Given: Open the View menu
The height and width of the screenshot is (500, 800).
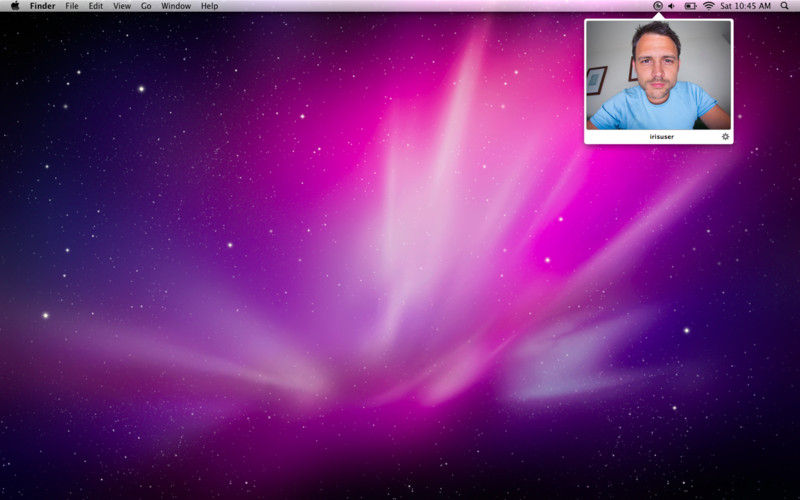Looking at the screenshot, I should [121, 6].
